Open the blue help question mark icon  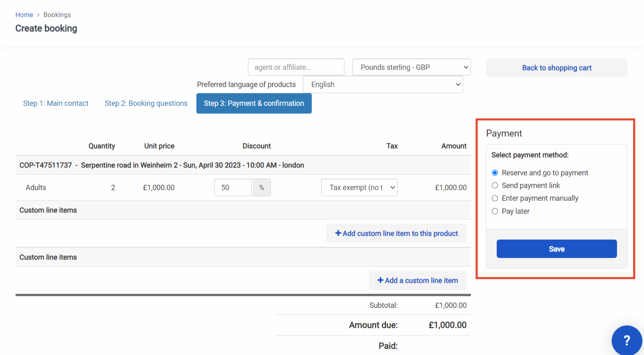pyautogui.click(x=627, y=340)
